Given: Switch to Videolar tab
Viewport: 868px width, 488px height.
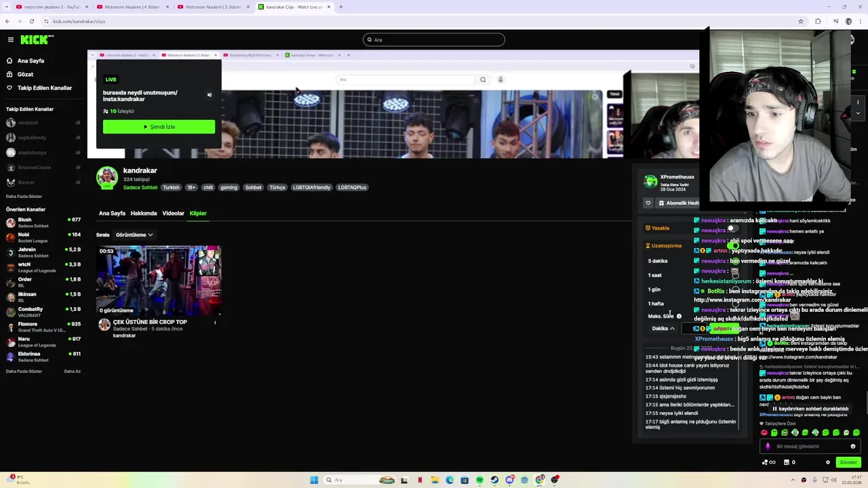Looking at the screenshot, I should coord(173,213).
